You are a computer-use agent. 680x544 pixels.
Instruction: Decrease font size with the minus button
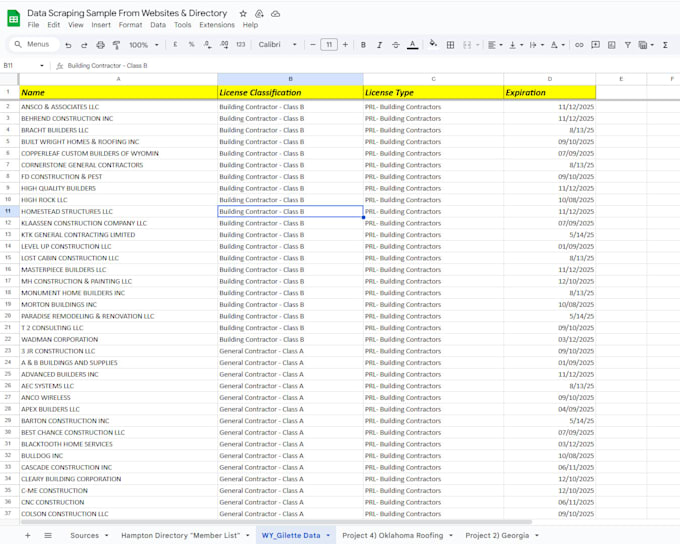313,44
